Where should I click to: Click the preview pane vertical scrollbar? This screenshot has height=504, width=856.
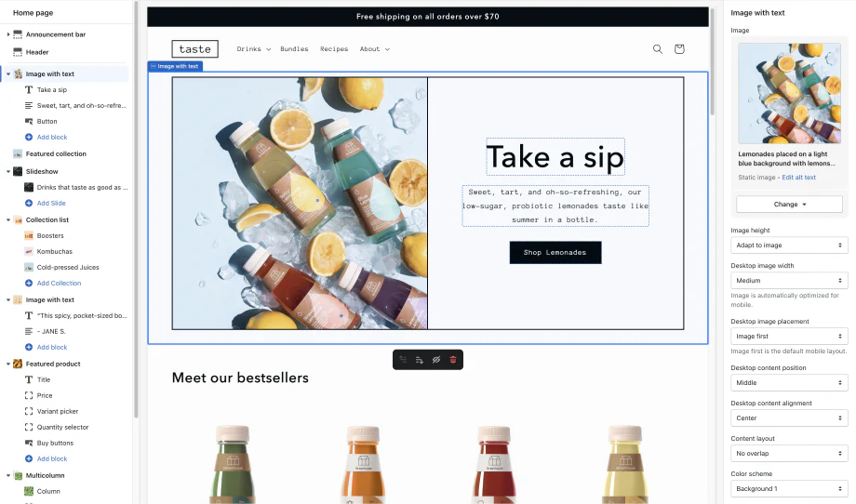(x=713, y=61)
